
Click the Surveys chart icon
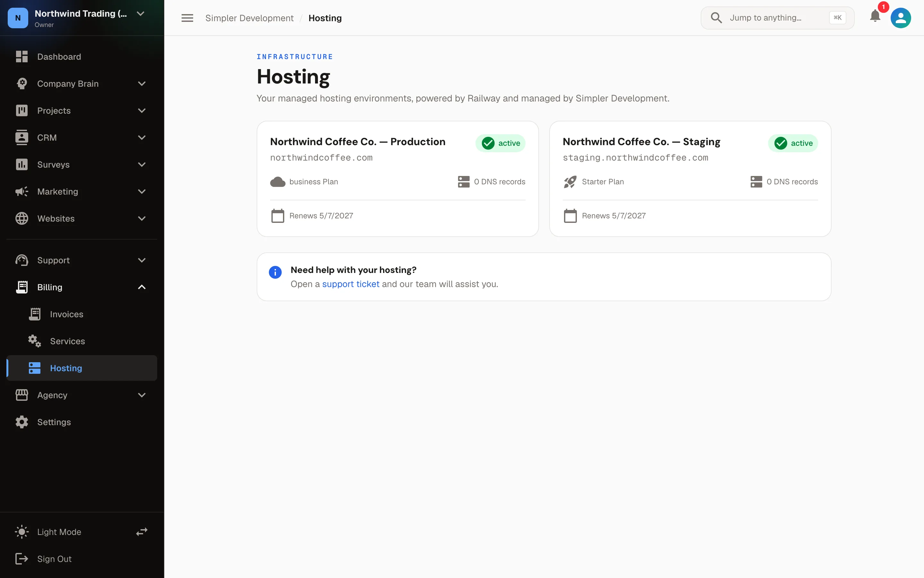click(x=22, y=164)
